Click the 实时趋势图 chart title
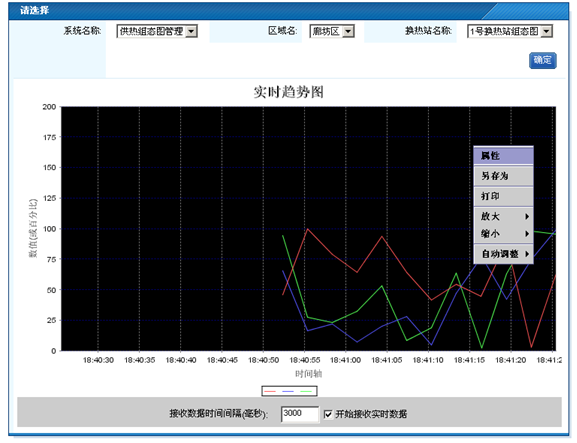 coord(288,92)
